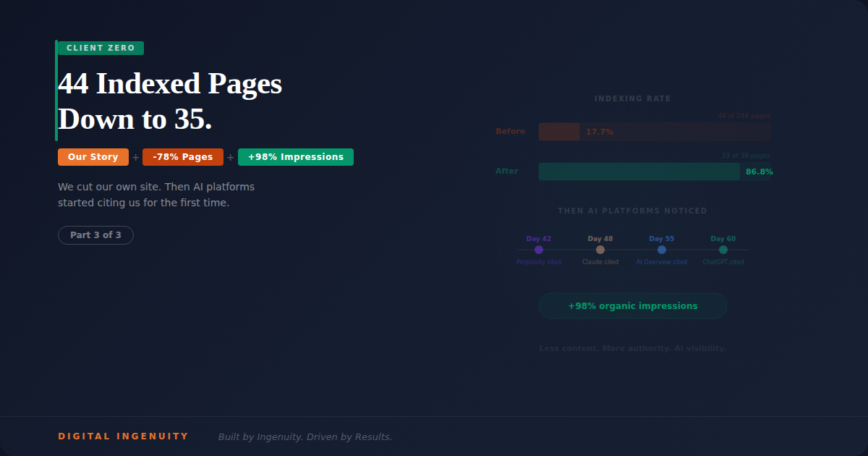
Task: Select the Day 48 Claude timeline dot
Action: tap(600, 249)
